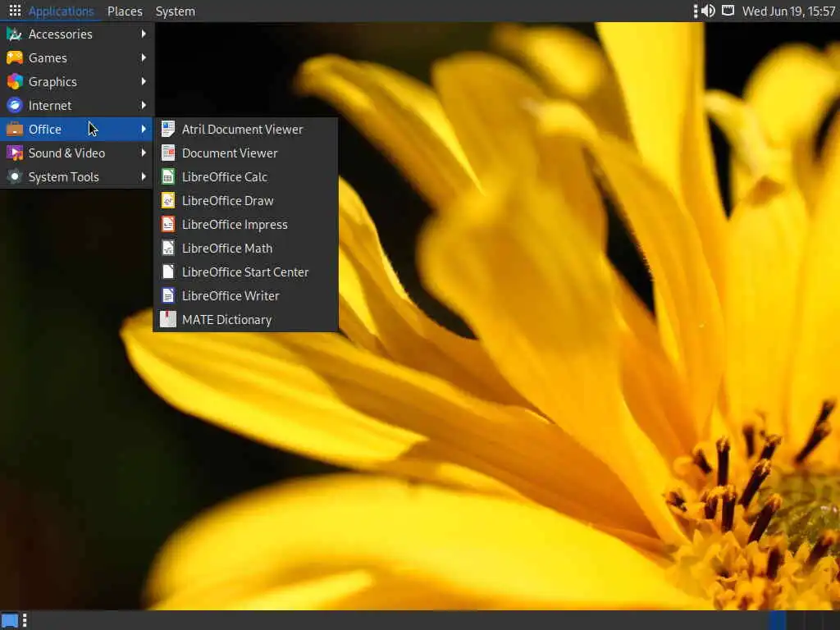Image resolution: width=840 pixels, height=630 pixels.
Task: Click the top panel handle beside volume
Action: [x=696, y=11]
